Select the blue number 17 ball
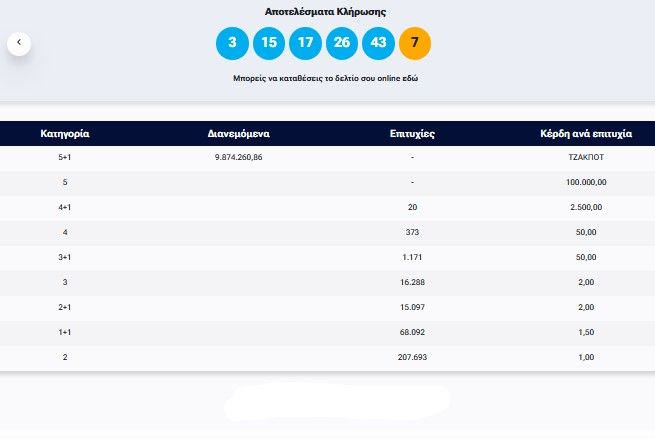Image resolution: width=655 pixels, height=439 pixels. (305, 43)
